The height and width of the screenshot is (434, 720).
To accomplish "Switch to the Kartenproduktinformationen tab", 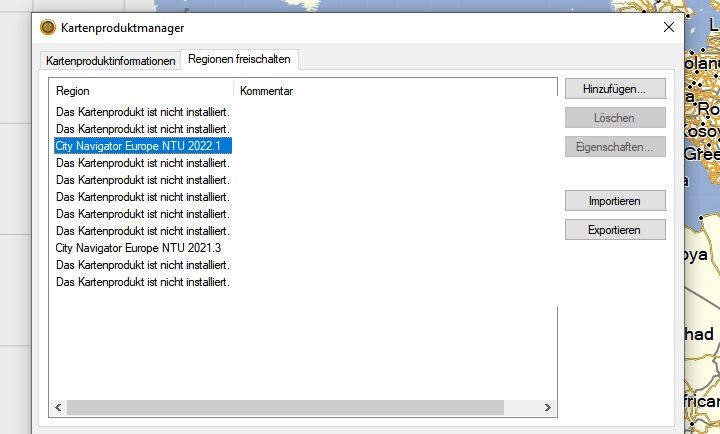I will tap(110, 61).
